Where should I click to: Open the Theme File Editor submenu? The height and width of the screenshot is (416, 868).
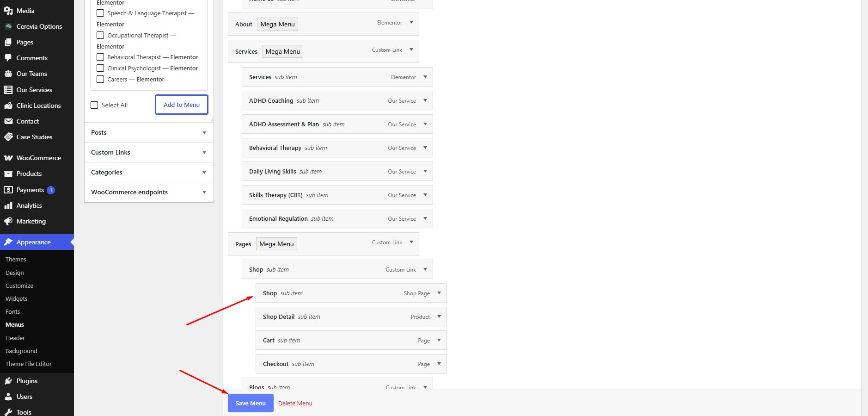tap(29, 364)
